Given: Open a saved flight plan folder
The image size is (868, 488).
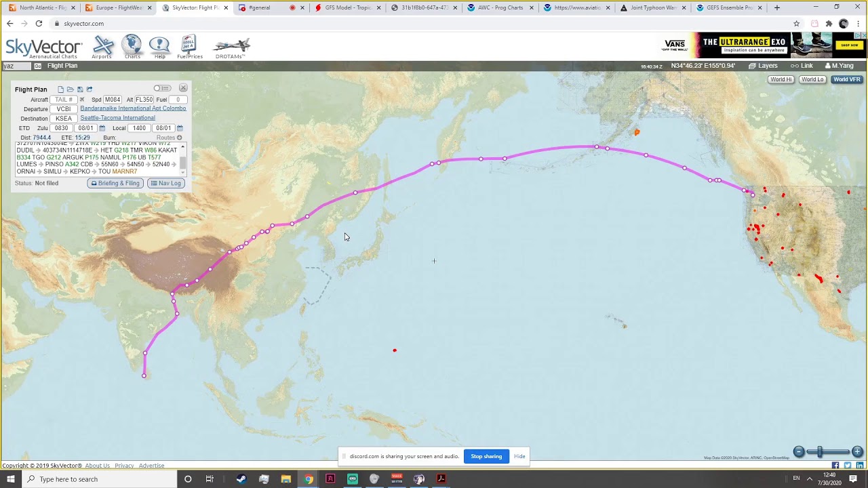Looking at the screenshot, I should coord(70,89).
